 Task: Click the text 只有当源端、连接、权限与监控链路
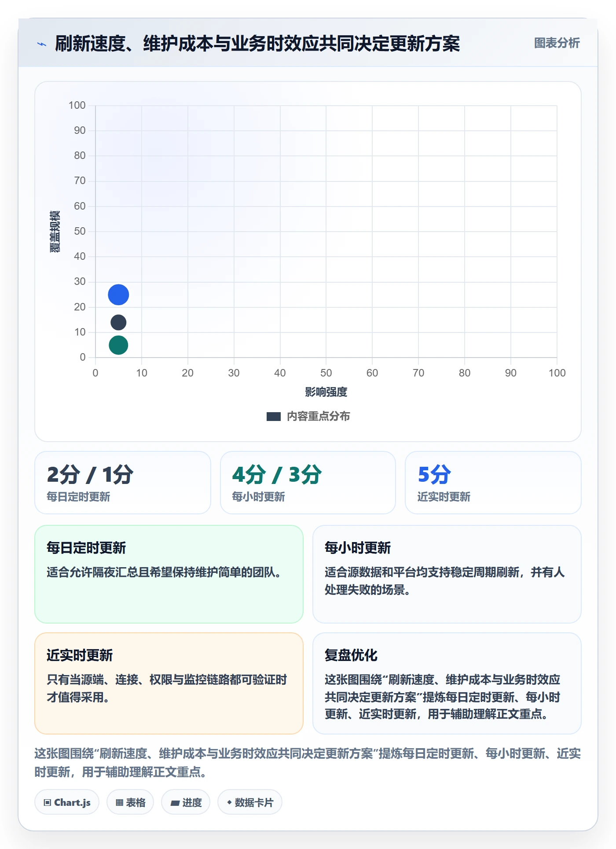[x=167, y=688]
